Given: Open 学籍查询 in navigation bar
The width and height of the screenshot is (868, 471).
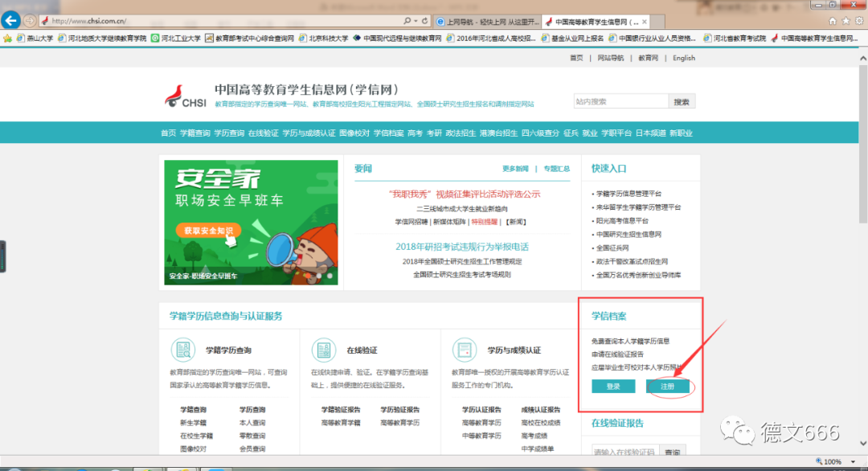Looking at the screenshot, I should [x=194, y=133].
